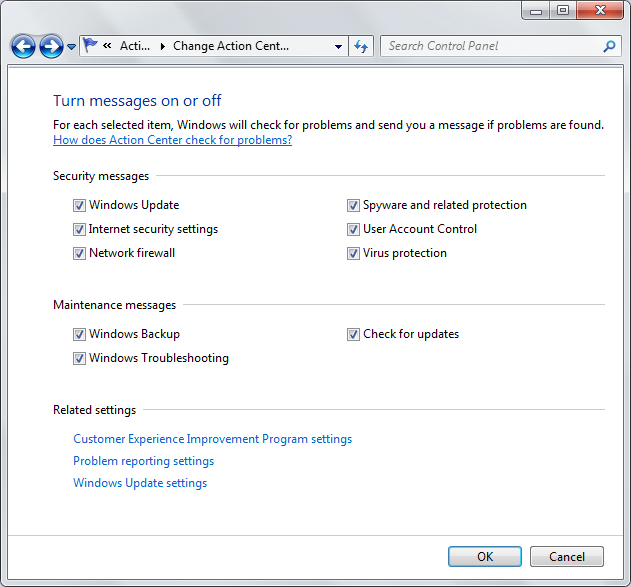This screenshot has width=631, height=587.
Task: Click the 'Security messages' section label
Action: [x=101, y=176]
